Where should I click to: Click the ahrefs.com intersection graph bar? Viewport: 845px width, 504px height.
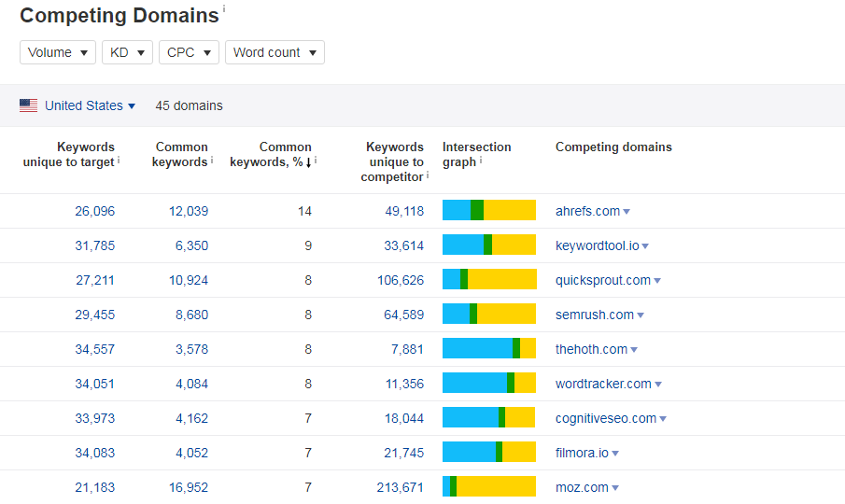coord(489,210)
